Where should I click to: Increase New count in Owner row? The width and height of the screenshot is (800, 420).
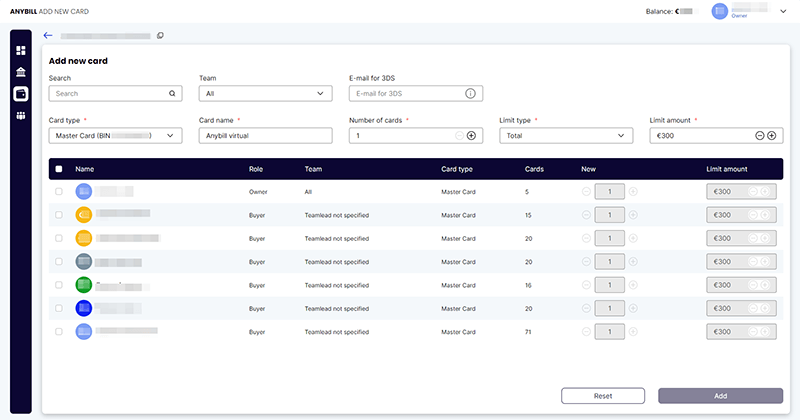633,191
